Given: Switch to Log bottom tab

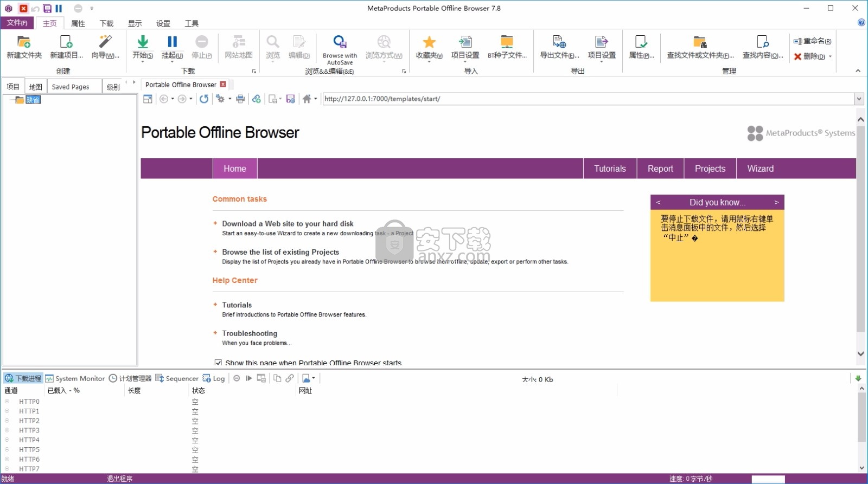Looking at the screenshot, I should (214, 378).
